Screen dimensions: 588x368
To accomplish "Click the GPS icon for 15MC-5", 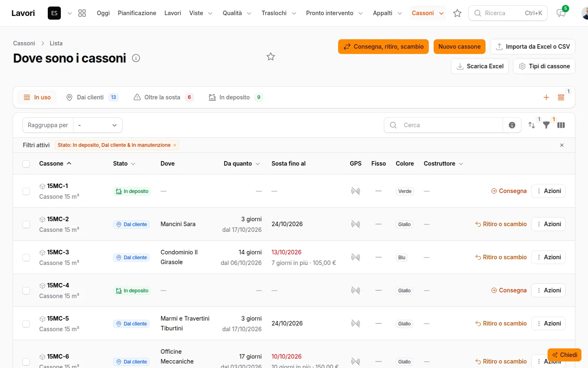I will pyautogui.click(x=356, y=323).
